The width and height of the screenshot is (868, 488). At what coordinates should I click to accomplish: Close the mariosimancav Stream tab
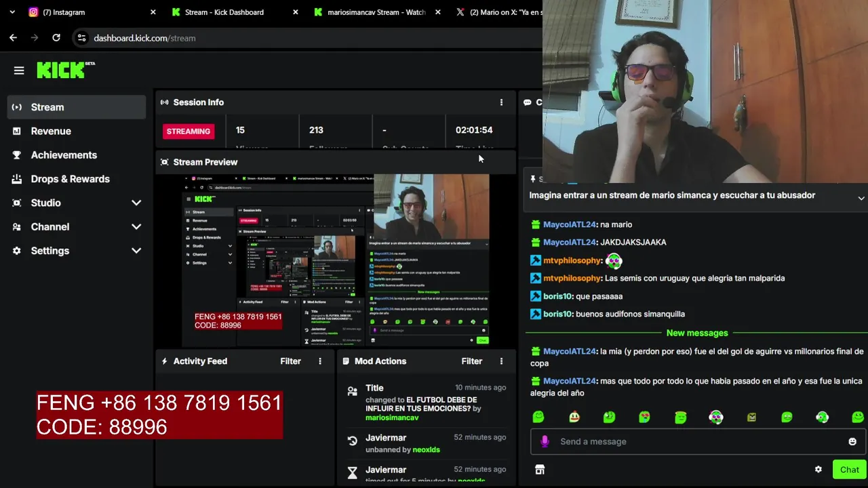tap(437, 12)
